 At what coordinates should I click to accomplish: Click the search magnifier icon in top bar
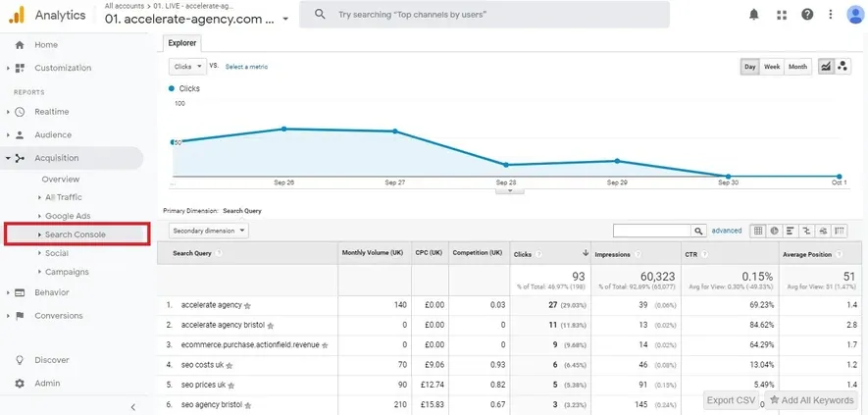320,15
